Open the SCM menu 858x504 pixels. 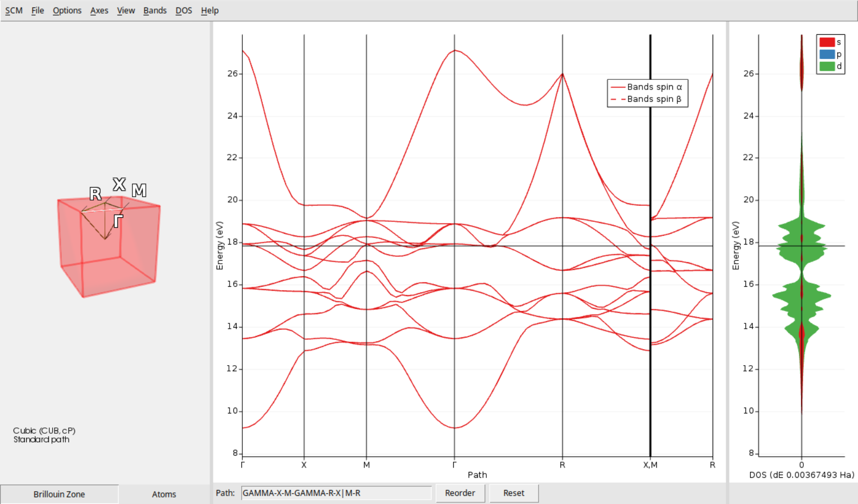pos(13,10)
